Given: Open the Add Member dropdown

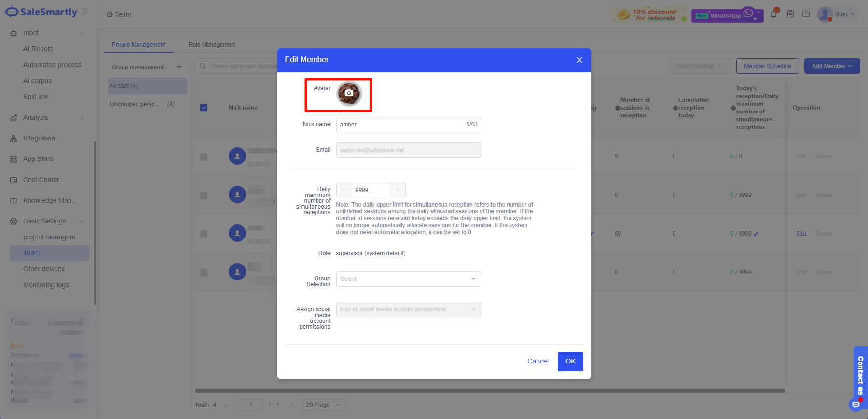Looking at the screenshot, I should pyautogui.click(x=832, y=66).
